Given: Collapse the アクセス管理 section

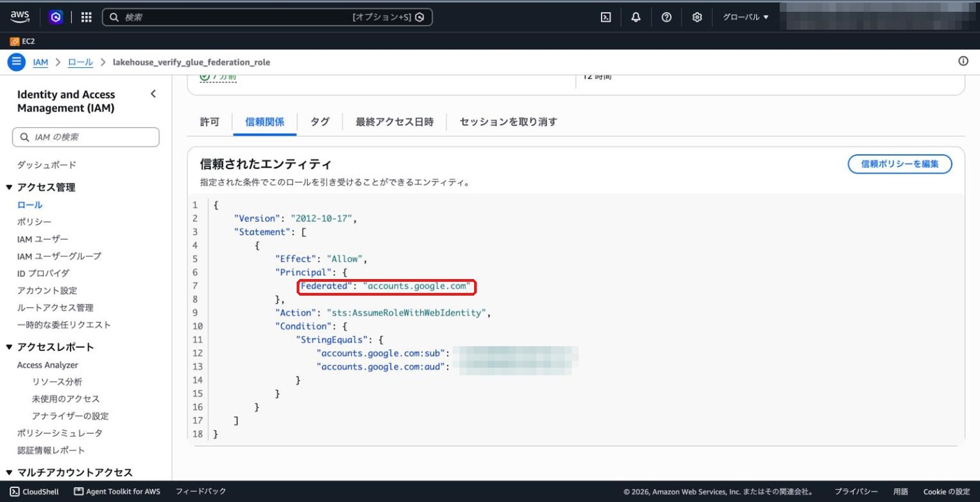Looking at the screenshot, I should coord(10,188).
